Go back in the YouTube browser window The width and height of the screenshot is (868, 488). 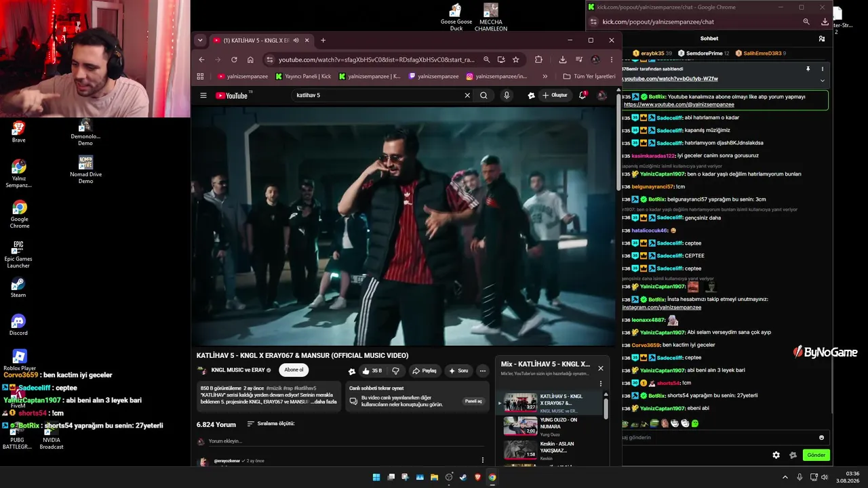[x=201, y=60]
